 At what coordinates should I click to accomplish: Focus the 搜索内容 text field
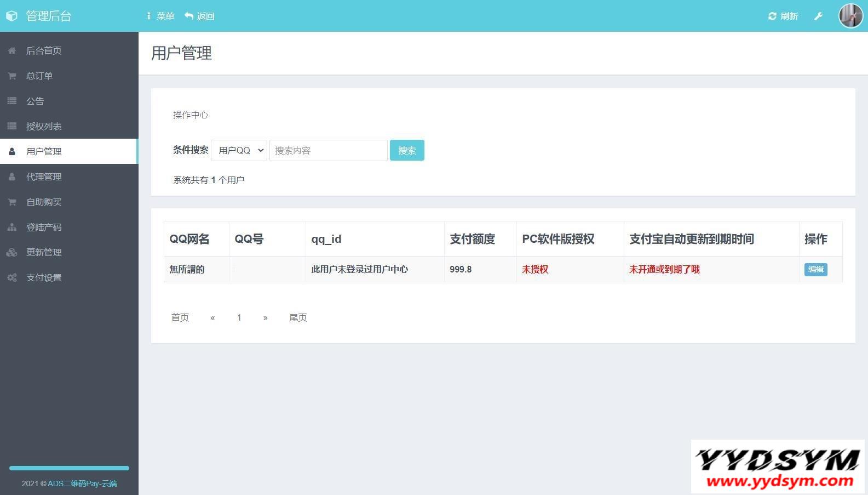tap(328, 150)
